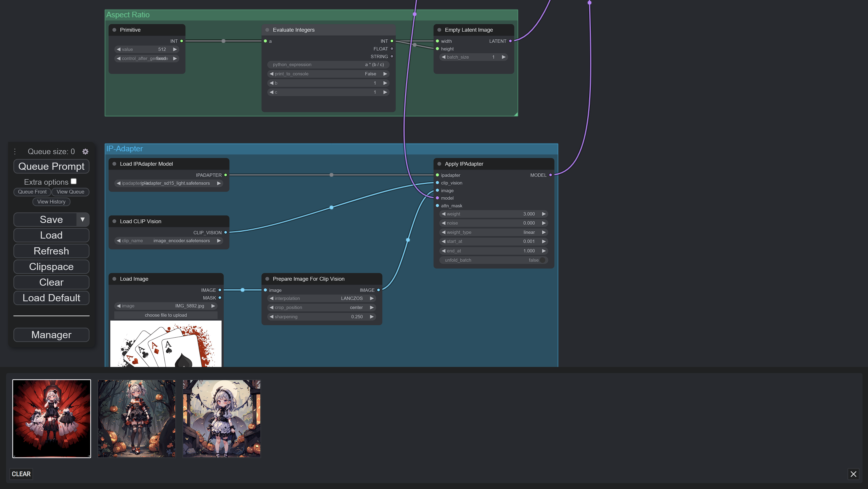Open the queue settings gear icon
The image size is (868, 489).
point(85,152)
